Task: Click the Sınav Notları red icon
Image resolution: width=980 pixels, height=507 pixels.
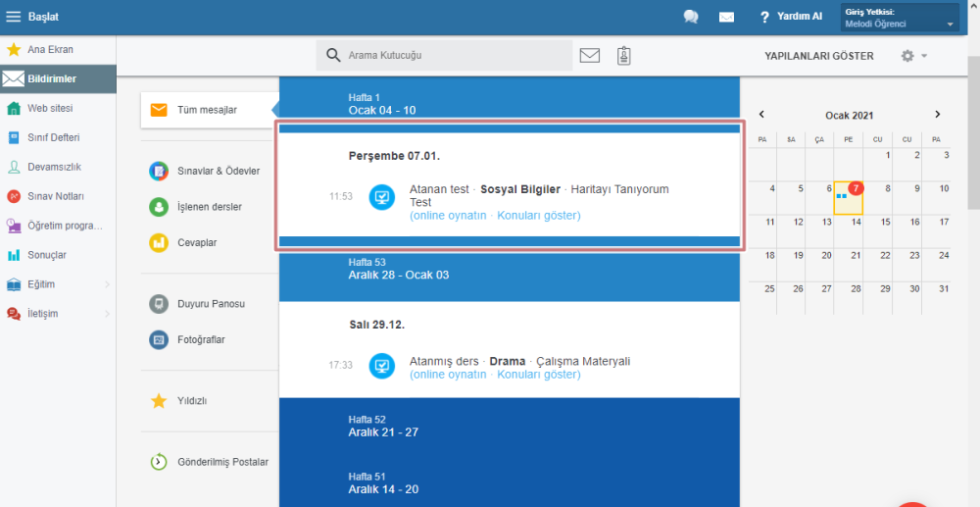Action: (14, 196)
